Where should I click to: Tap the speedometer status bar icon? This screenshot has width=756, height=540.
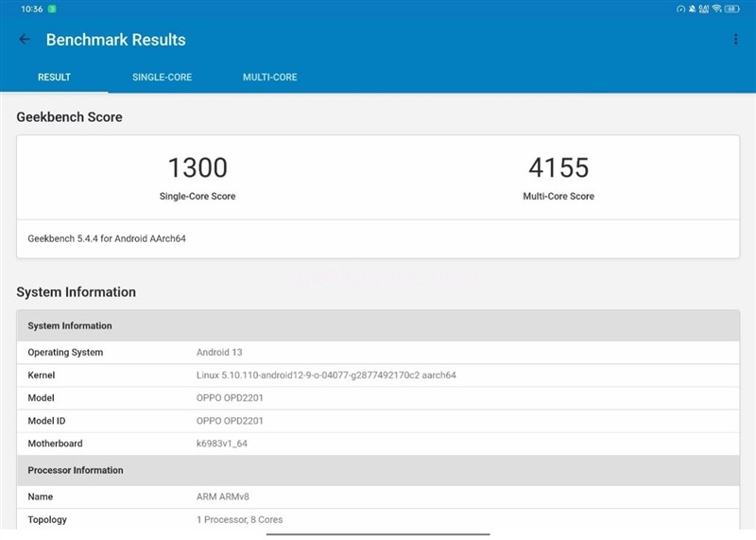click(680, 9)
